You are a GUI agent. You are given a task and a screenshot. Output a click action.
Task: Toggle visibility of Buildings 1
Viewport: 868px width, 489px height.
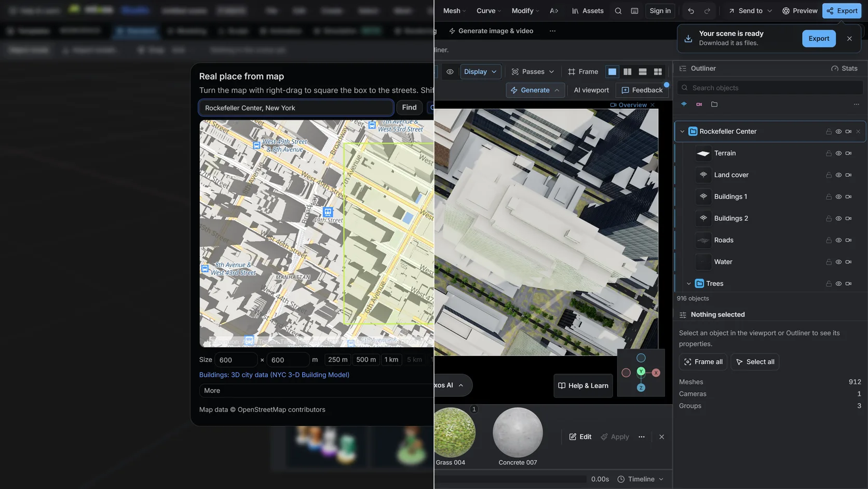[x=838, y=197]
